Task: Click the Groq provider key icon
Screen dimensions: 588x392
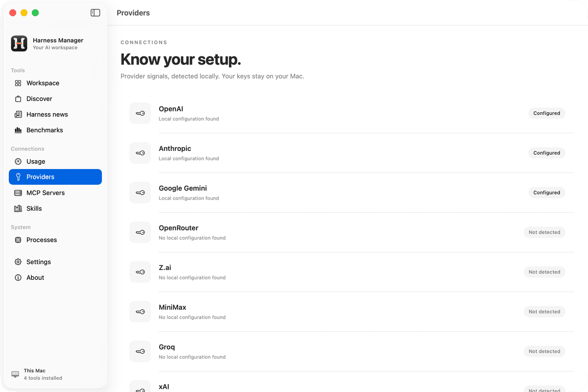Action: [140, 351]
